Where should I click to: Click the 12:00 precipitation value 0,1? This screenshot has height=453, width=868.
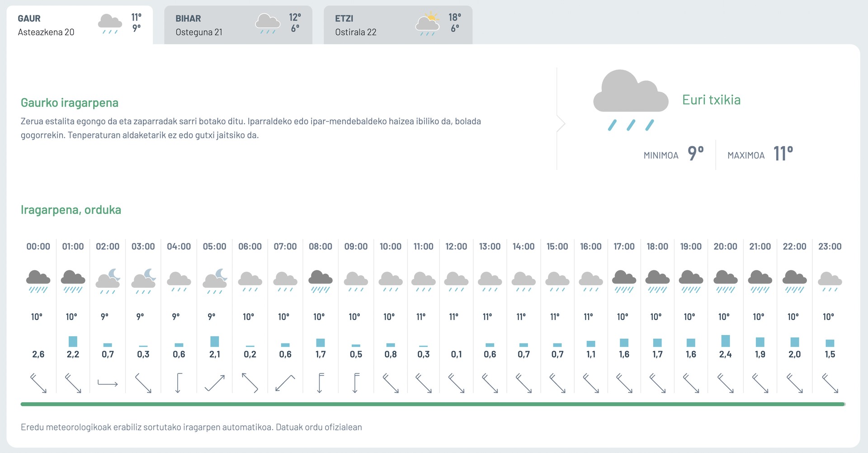456,354
